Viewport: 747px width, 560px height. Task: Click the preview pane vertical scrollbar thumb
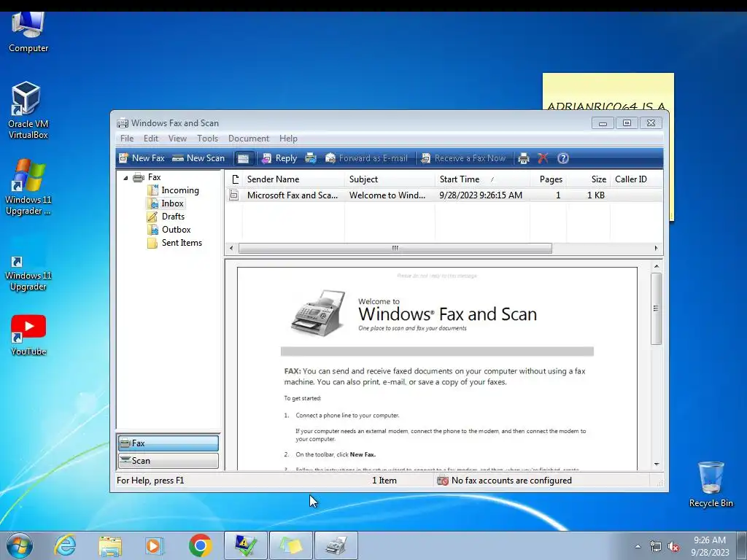[x=657, y=308]
